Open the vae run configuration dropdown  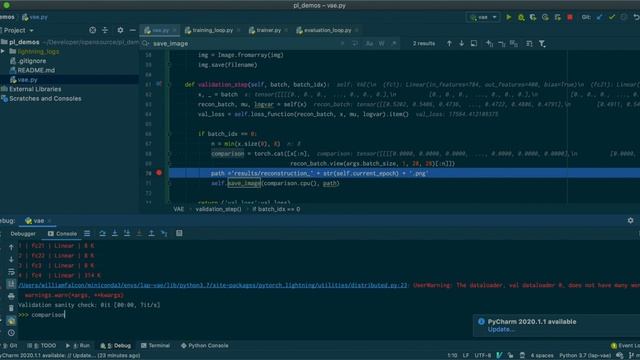click(x=483, y=17)
